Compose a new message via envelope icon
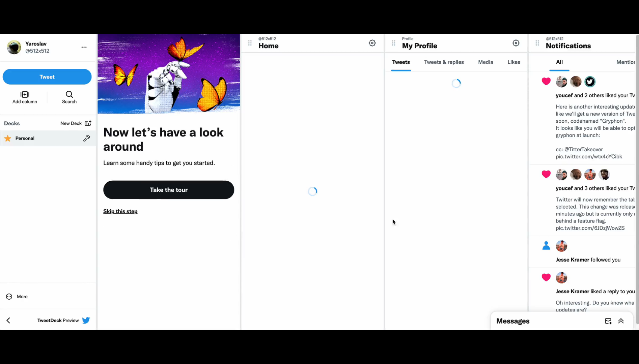Image resolution: width=639 pixels, height=364 pixels. pos(608,321)
